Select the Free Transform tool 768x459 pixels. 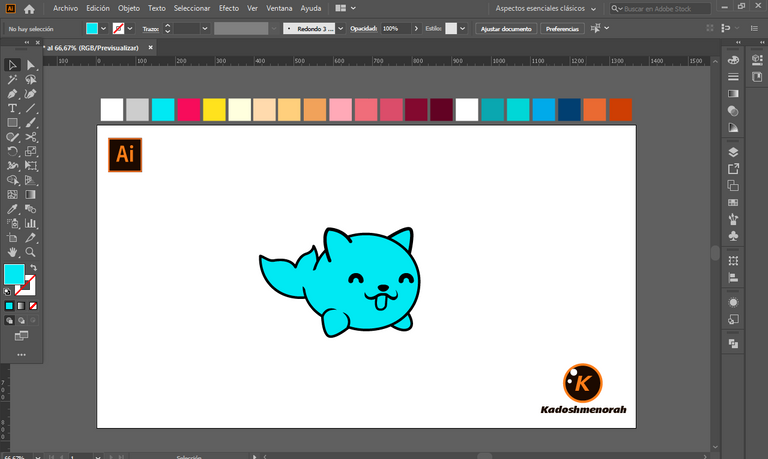point(31,166)
